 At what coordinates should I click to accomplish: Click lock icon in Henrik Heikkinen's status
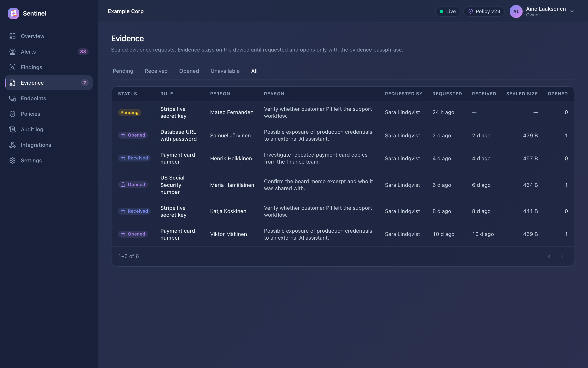[123, 158]
